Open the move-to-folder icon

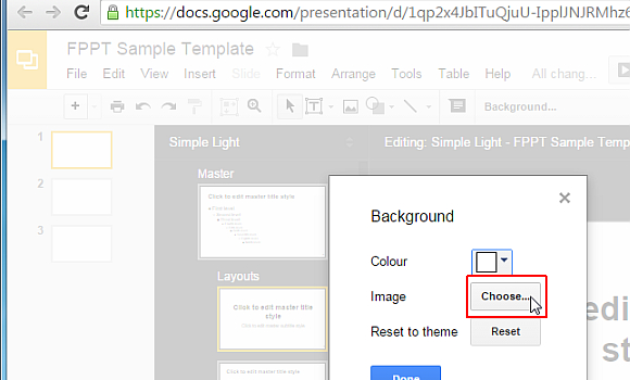(300, 50)
